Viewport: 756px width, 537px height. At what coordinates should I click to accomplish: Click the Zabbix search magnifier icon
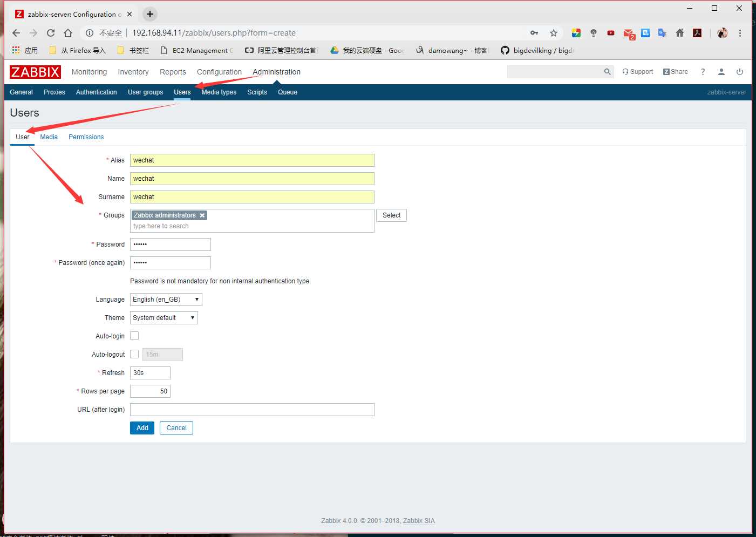coord(607,72)
